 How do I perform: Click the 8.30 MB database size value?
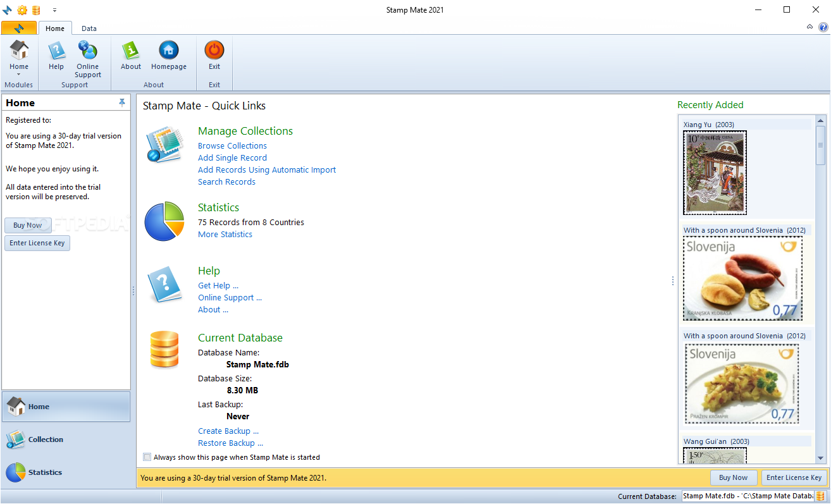pos(242,390)
